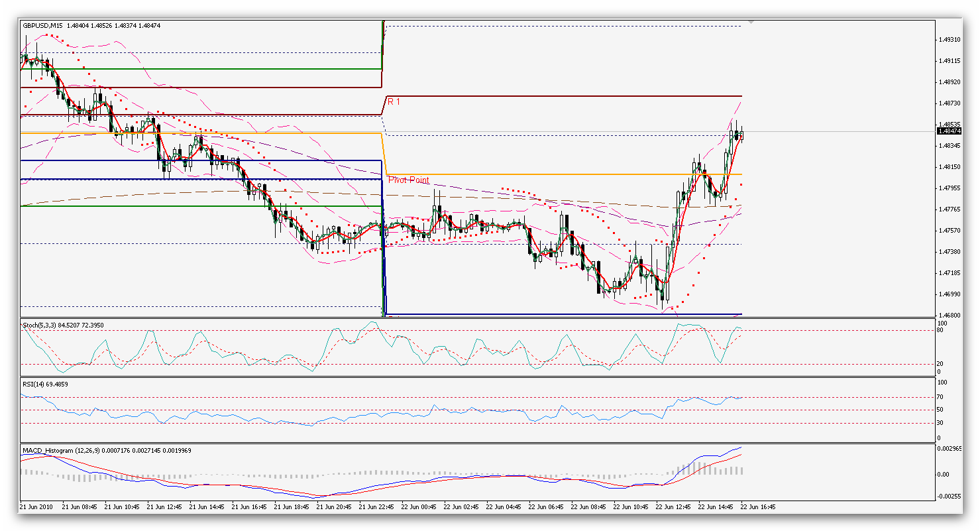Click the GBPUSD,M15 chart title label
Viewport: 980px width, 531px height.
click(x=43, y=26)
